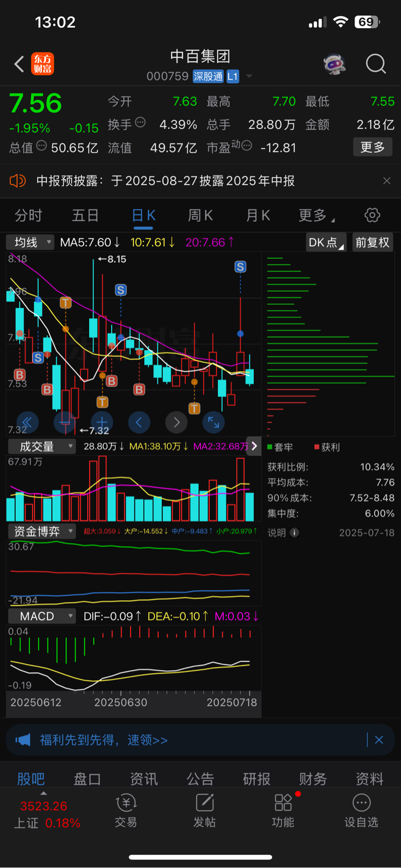
Task: Open the 均线 indicator dropdown
Action: [x=30, y=242]
